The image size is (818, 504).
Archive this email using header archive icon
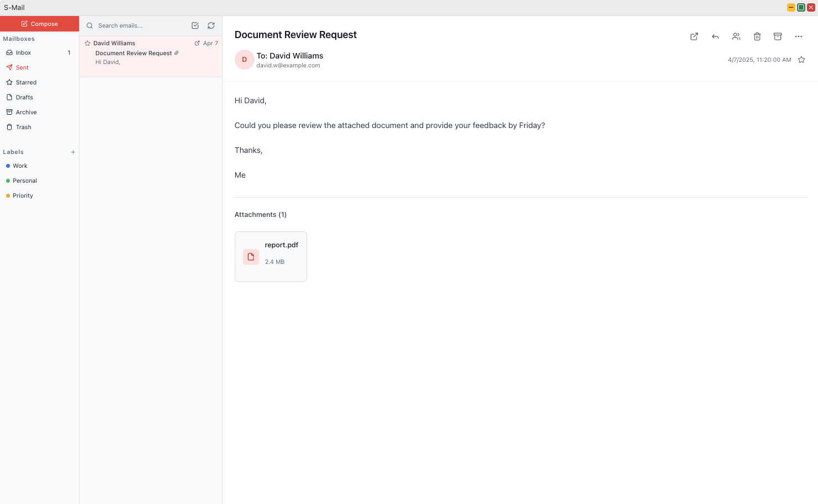[778, 36]
